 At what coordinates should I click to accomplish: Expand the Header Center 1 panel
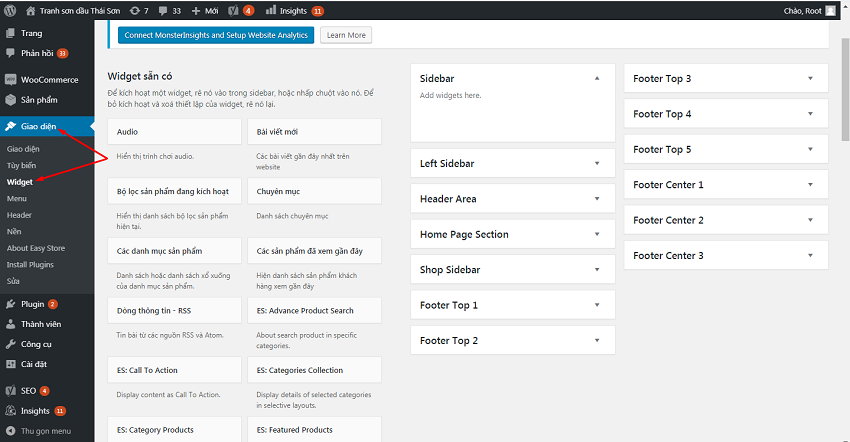[810, 185]
